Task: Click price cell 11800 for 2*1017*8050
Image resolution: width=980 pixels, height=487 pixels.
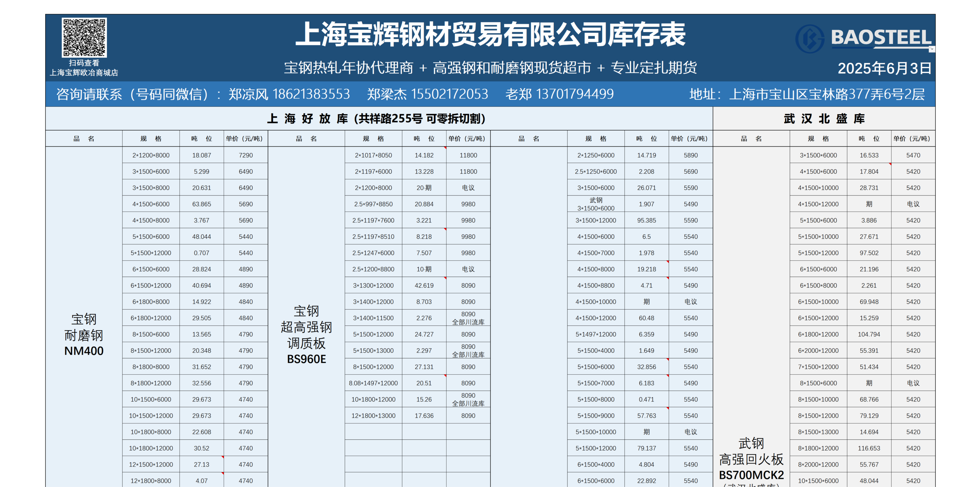Action: pyautogui.click(x=468, y=155)
